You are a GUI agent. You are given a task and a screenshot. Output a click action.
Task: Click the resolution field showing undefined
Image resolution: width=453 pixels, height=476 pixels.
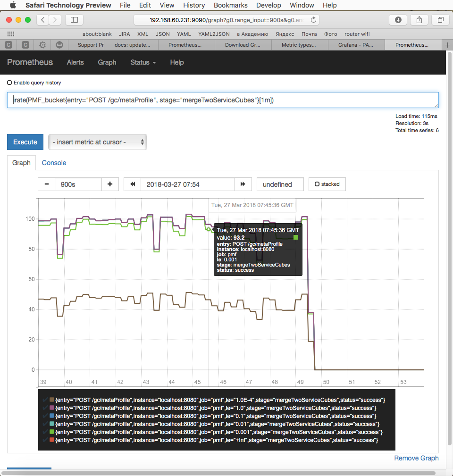point(280,184)
